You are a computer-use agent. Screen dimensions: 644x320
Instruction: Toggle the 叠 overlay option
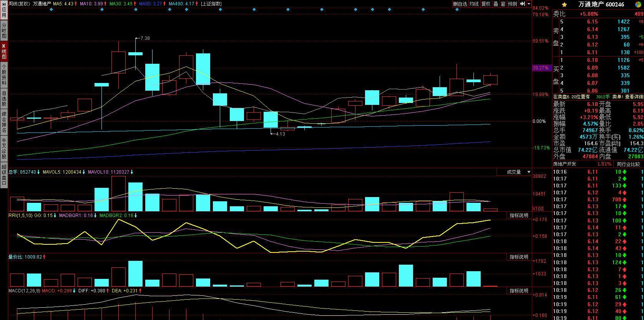click(x=496, y=4)
